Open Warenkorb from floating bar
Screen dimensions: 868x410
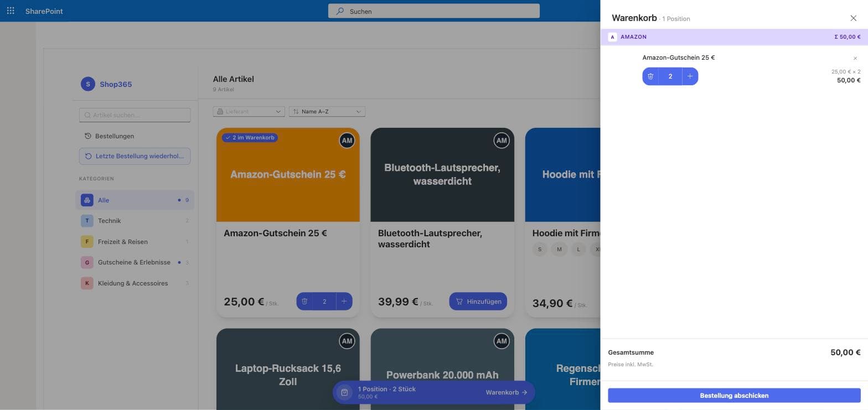point(507,392)
